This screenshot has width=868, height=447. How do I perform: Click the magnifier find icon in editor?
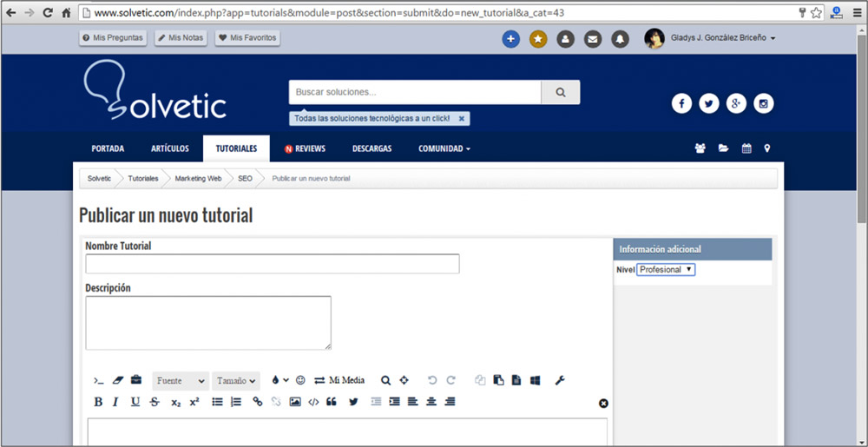coord(386,381)
